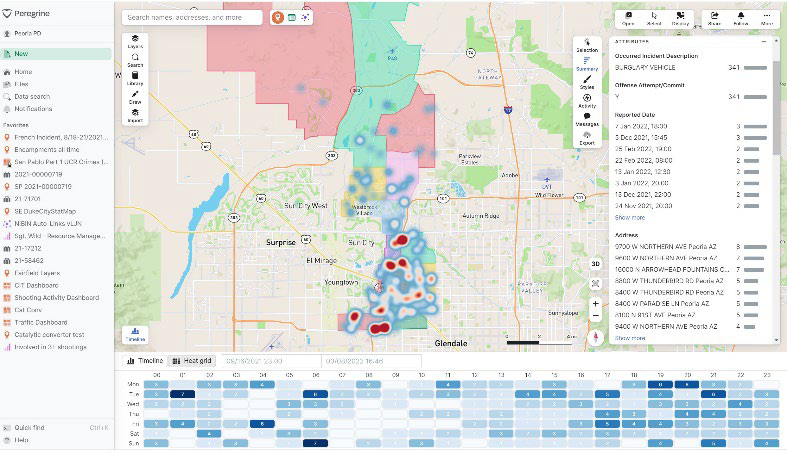787x453 pixels.
Task: Open the Layers panel tool
Action: (x=135, y=41)
